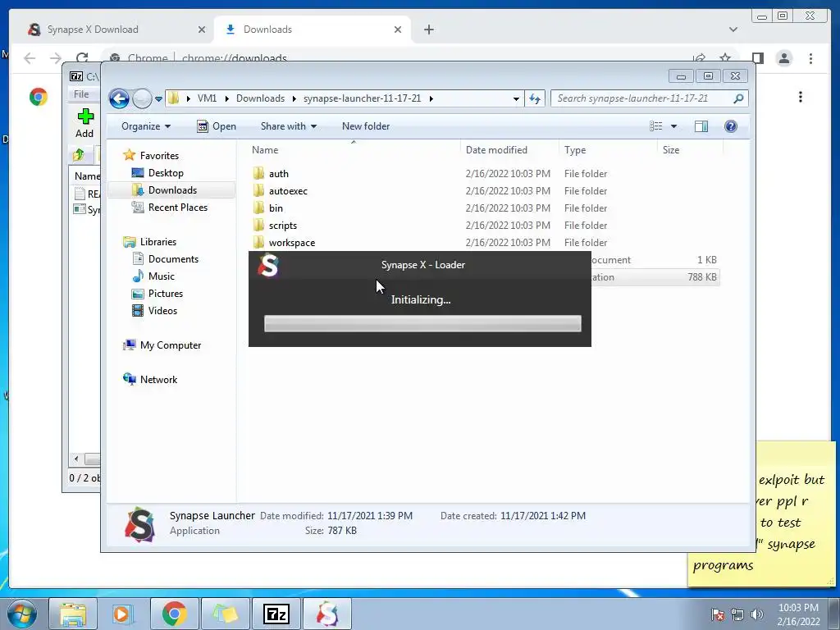This screenshot has height=630, width=840.
Task: Click the Explorer back navigation arrow
Action: 119,98
